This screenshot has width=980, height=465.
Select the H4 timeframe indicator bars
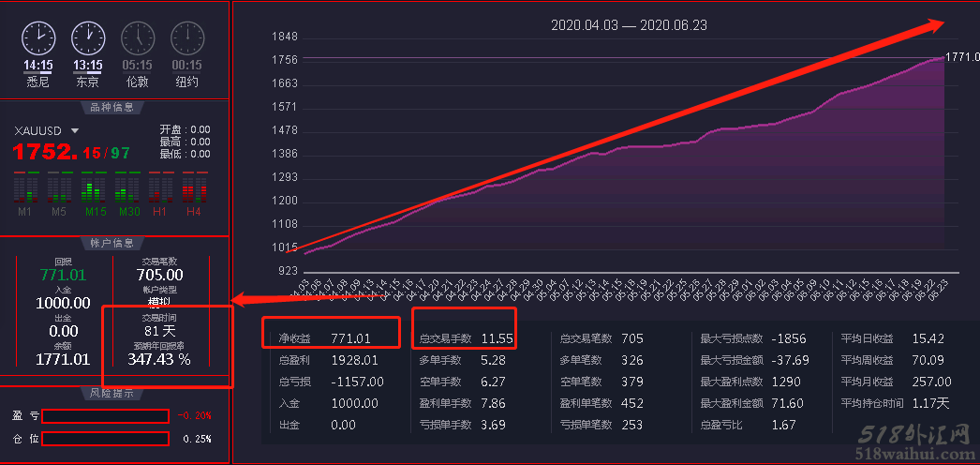click(194, 187)
